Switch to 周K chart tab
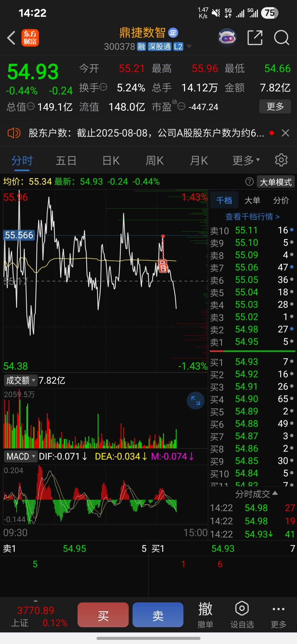Image resolution: width=297 pixels, height=644 pixels. (x=155, y=160)
